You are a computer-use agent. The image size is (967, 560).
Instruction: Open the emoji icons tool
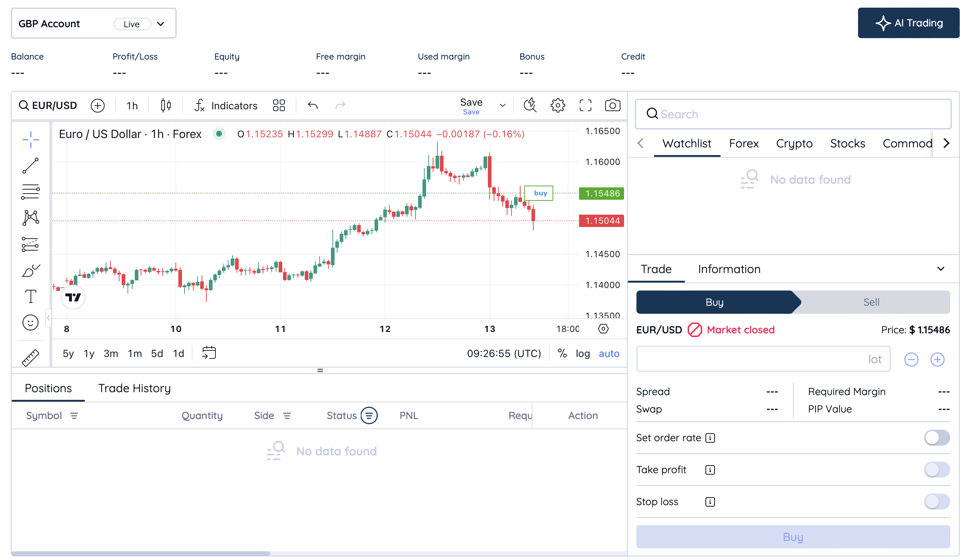(30, 322)
